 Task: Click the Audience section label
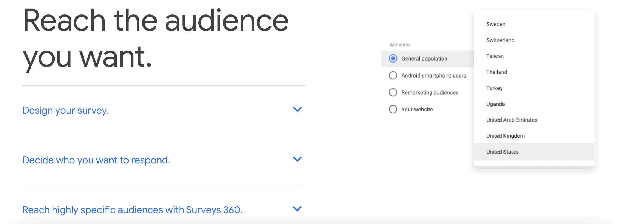point(400,45)
